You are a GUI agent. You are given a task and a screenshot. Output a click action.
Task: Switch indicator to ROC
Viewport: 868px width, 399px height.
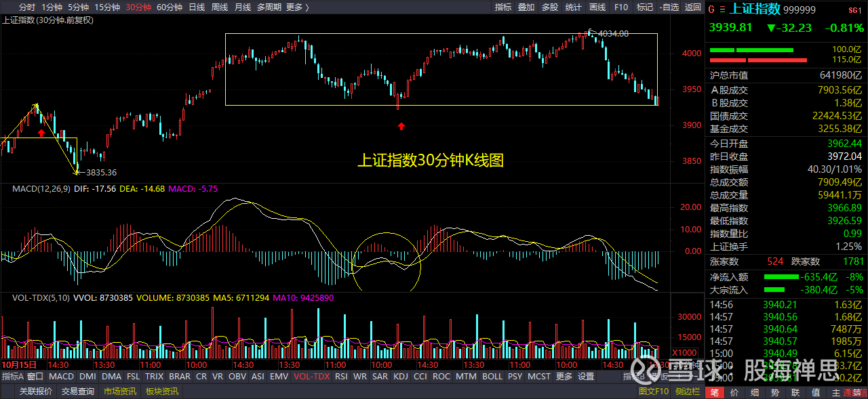coord(441,377)
